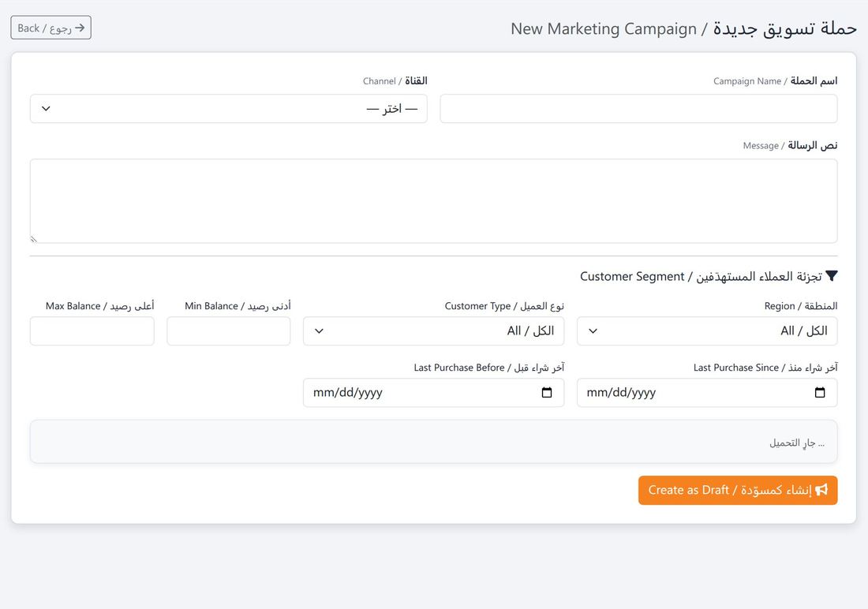Open the Channel dropdown

229,109
